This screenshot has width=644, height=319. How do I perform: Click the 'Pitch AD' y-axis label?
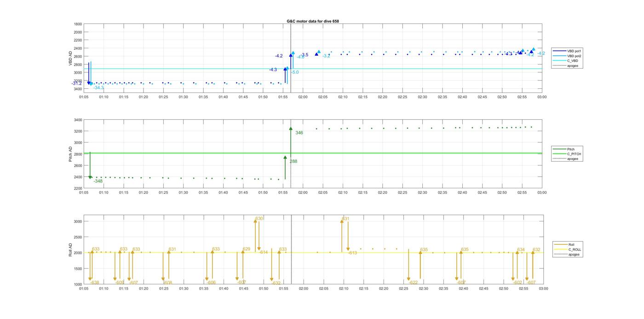[71, 154]
